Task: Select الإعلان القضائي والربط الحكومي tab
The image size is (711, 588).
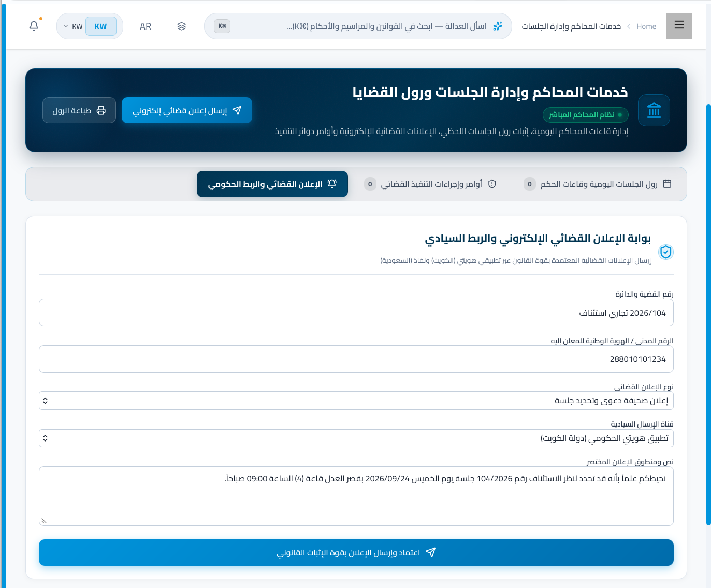Action: pos(272,184)
